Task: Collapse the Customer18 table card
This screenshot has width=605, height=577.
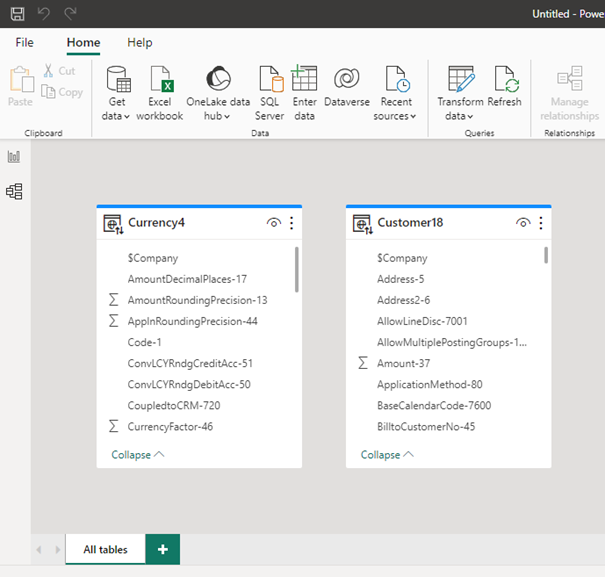Action: pyautogui.click(x=387, y=455)
